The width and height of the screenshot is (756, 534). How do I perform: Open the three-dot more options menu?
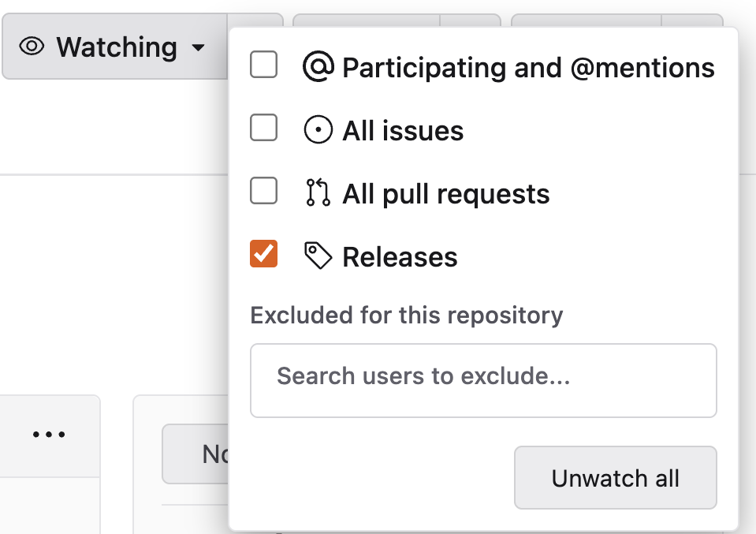click(49, 435)
